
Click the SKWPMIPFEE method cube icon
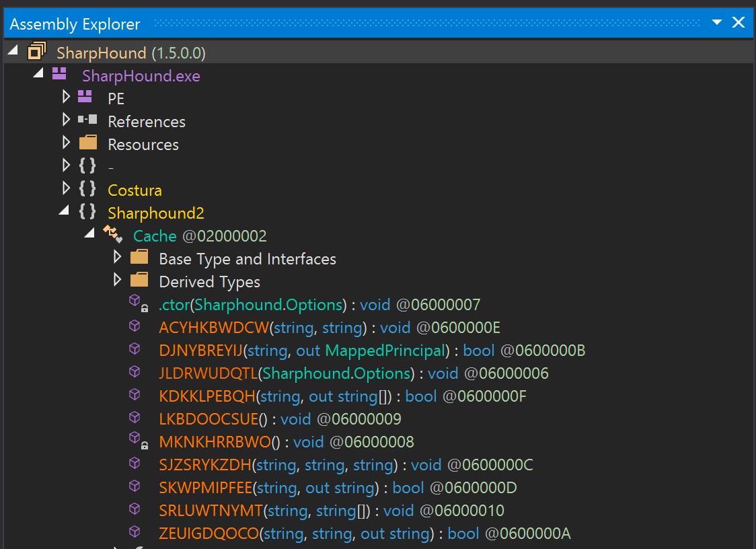click(x=135, y=485)
